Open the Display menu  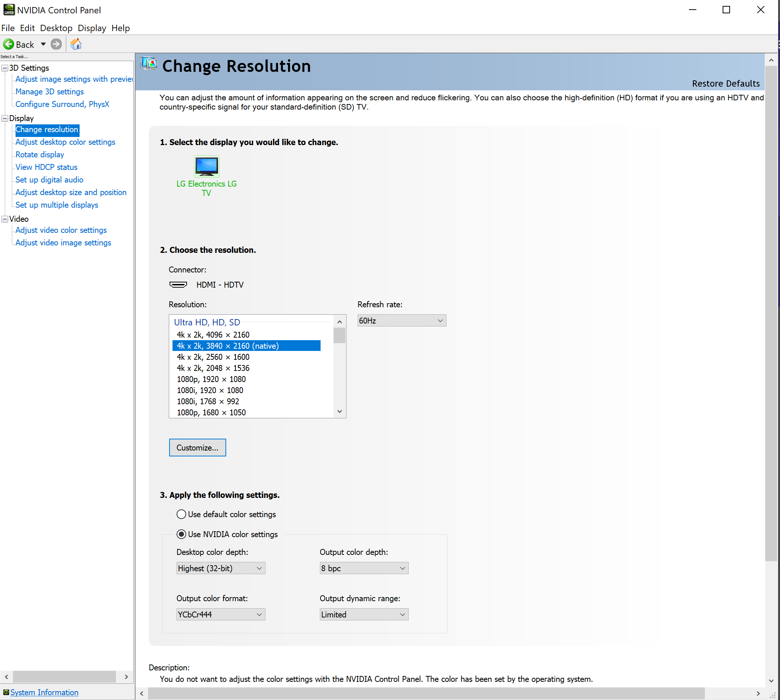click(x=92, y=28)
